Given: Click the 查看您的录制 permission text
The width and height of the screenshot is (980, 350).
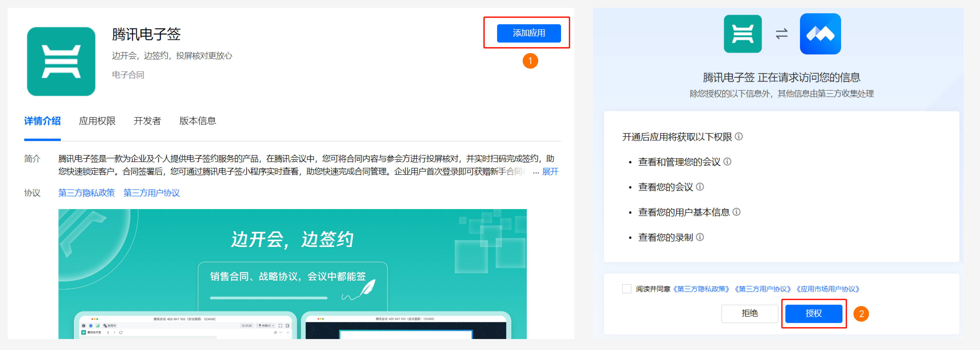Looking at the screenshot, I should pos(665,237).
